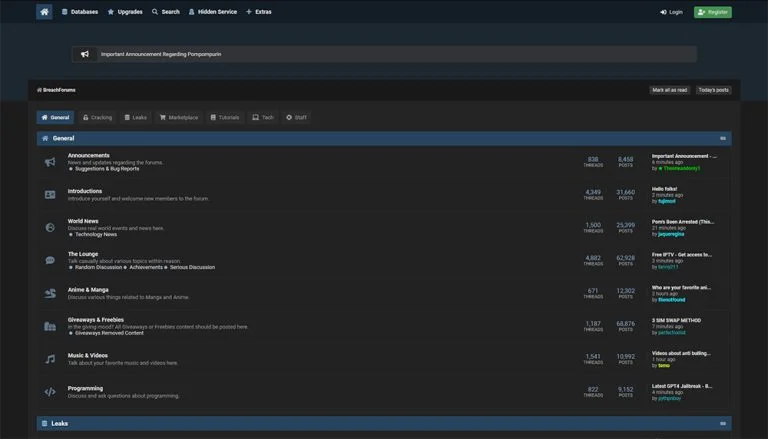The width and height of the screenshot is (768, 439).
Task: Click the Leaks section header icon
Action: (x=45, y=424)
